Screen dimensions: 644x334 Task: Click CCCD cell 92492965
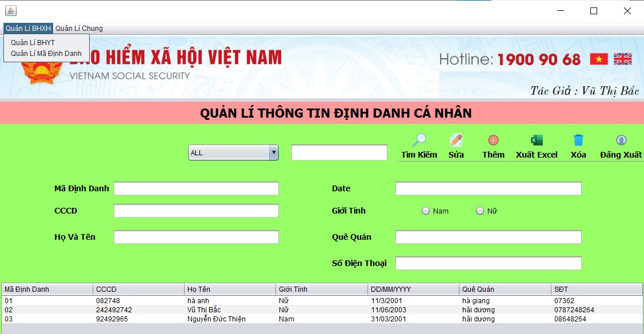coord(139,319)
